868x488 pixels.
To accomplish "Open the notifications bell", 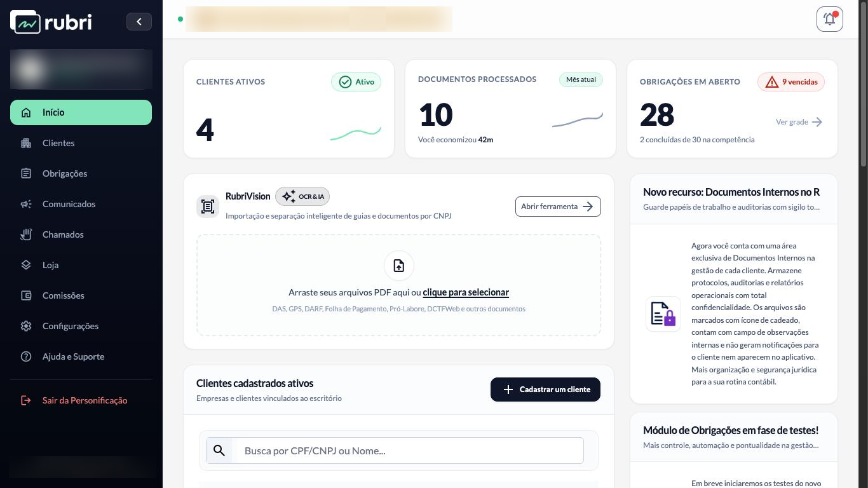I will pos(830,19).
